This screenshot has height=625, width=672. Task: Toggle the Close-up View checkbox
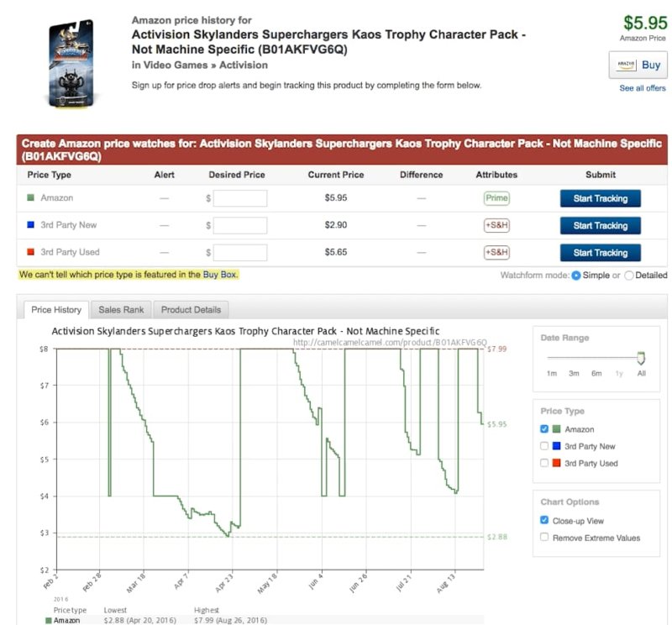(544, 520)
